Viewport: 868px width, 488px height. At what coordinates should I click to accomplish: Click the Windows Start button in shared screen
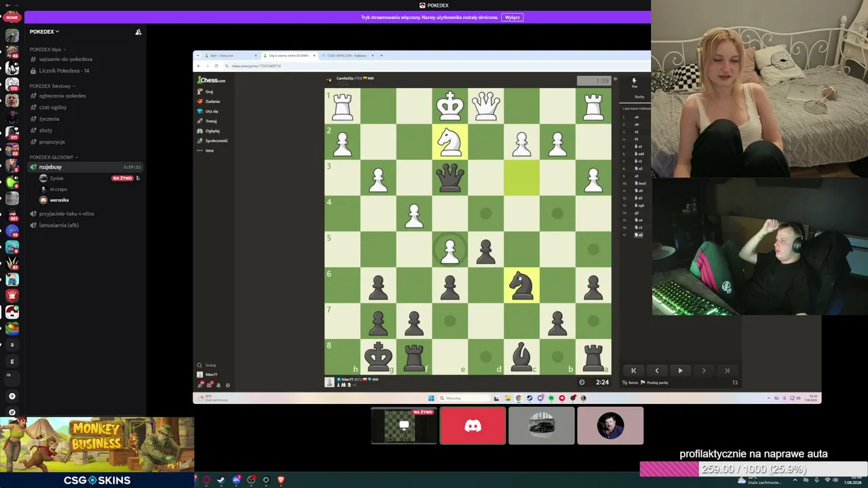click(x=431, y=399)
